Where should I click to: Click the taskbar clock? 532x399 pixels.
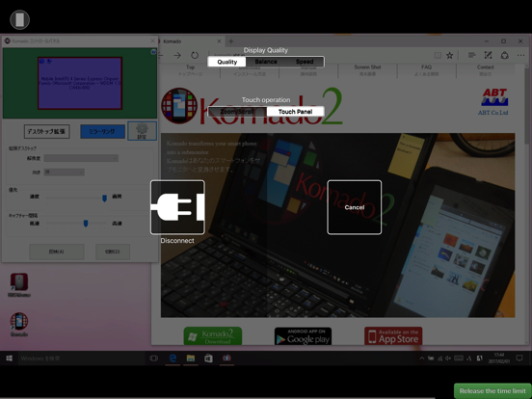tap(499, 359)
